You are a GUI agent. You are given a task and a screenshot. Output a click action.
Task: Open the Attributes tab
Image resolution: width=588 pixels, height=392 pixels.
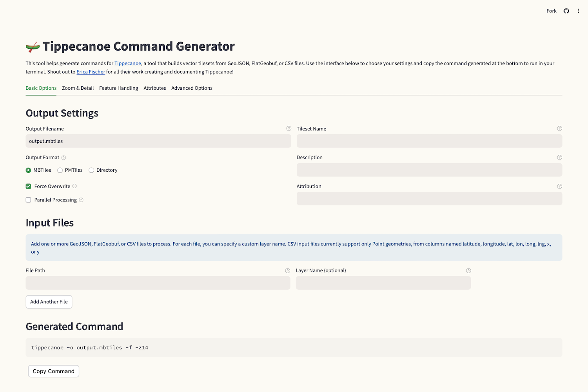tap(155, 88)
